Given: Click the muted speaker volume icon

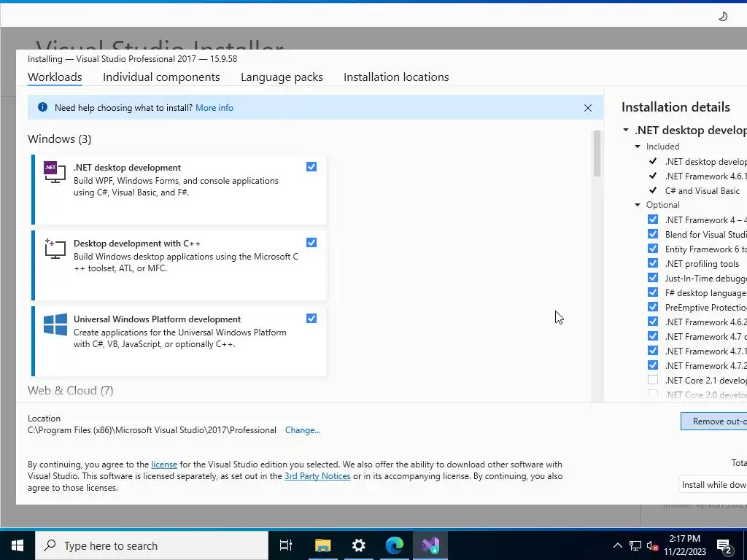Looking at the screenshot, I should tap(653, 545).
